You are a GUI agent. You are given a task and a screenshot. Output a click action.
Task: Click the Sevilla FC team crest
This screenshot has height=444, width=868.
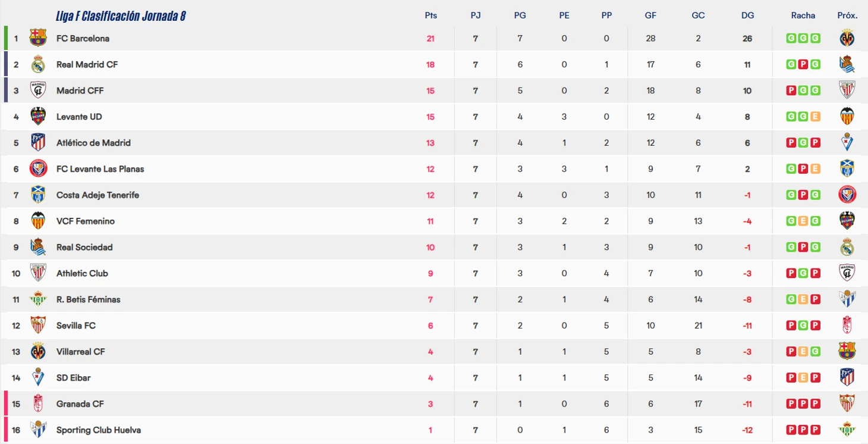tap(38, 326)
